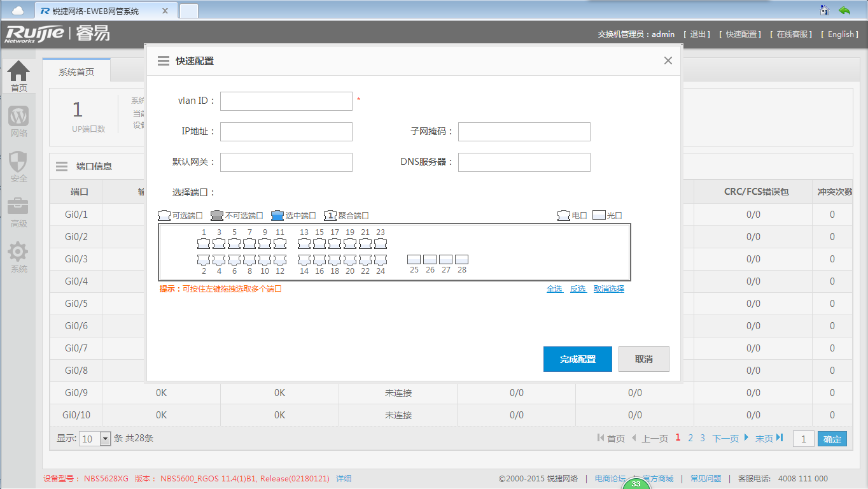Select optical port 25

414,260
